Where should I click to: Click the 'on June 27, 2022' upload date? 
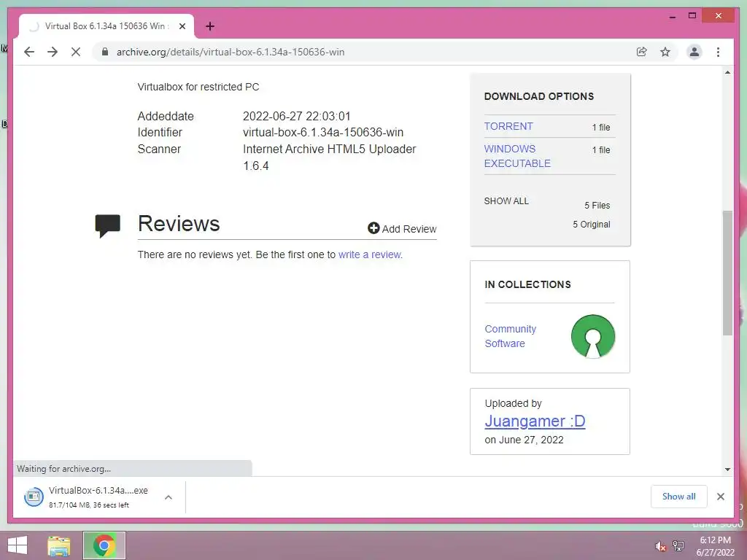click(x=524, y=440)
